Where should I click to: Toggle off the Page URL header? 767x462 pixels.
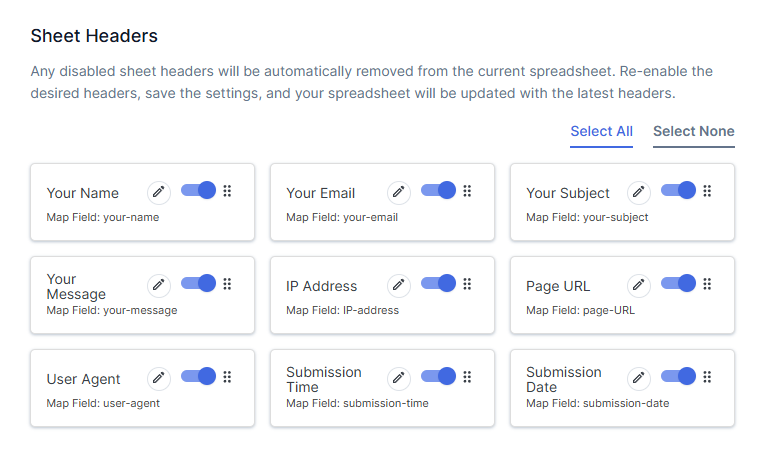click(678, 284)
